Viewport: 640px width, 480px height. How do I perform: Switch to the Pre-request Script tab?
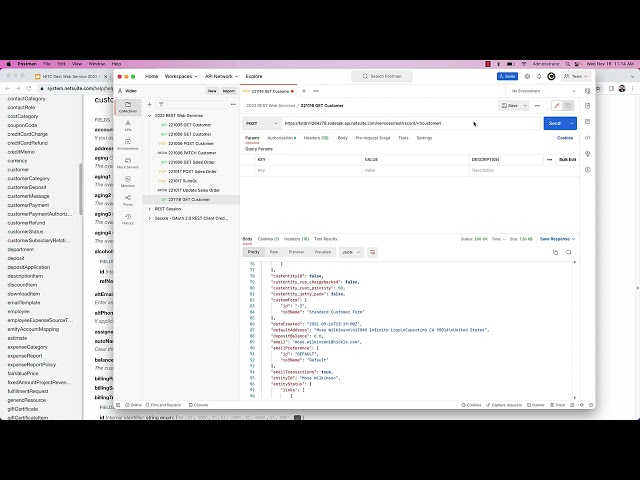(373, 138)
